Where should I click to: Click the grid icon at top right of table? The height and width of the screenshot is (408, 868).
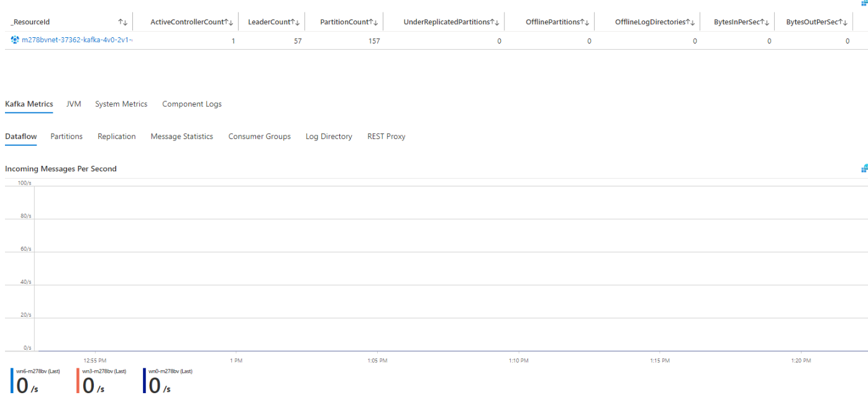tap(864, 4)
